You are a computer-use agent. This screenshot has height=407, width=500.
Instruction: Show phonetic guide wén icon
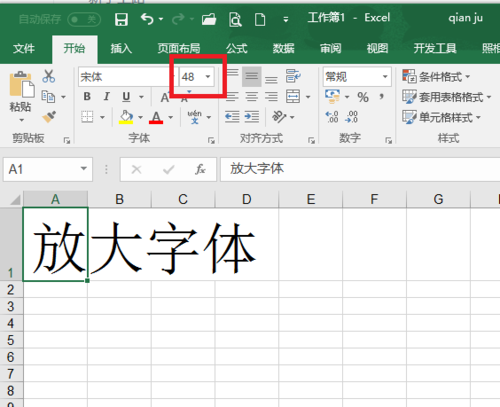[195, 117]
